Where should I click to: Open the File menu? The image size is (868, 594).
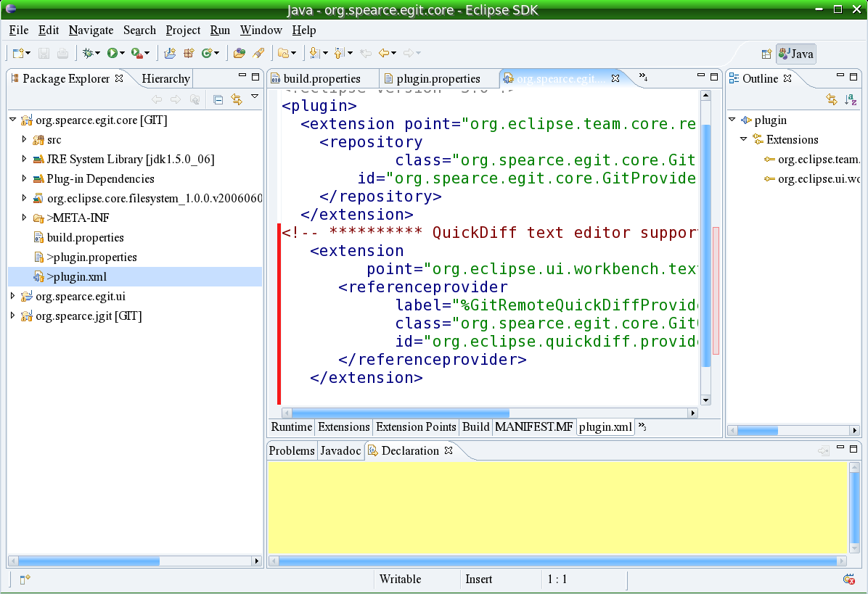pos(19,30)
